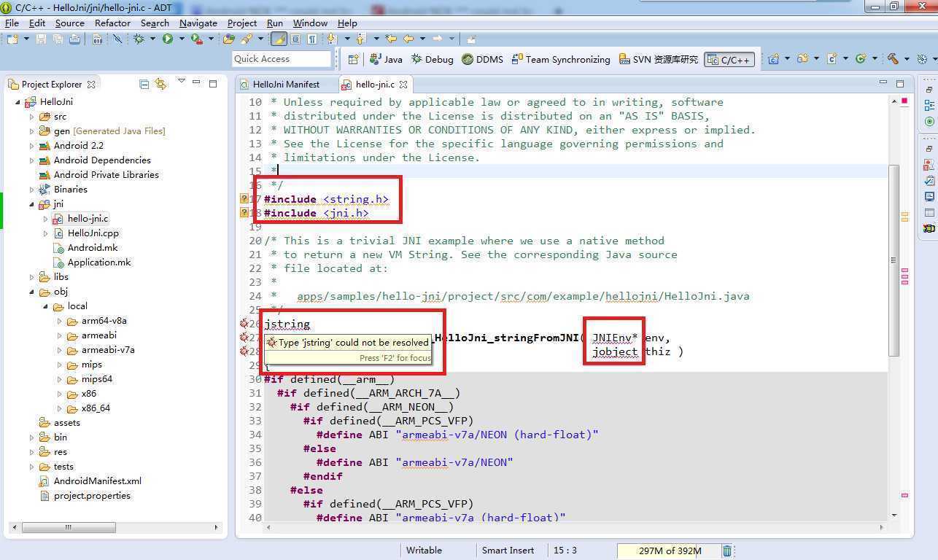
Task: Click the New file wizard icon
Action: point(13,39)
